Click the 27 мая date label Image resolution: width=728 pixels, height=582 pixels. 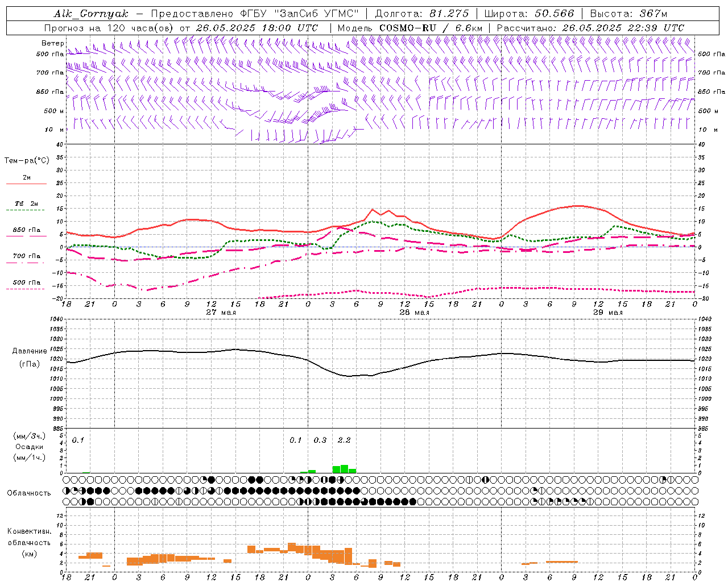point(221,313)
